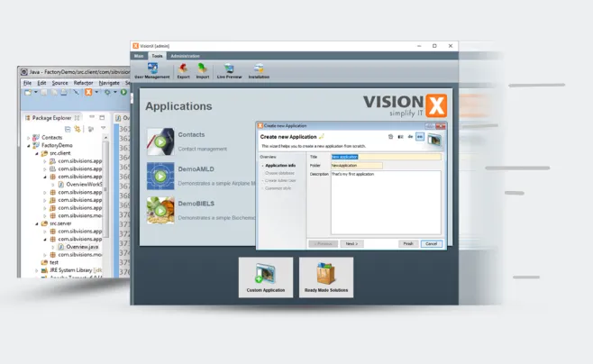Click the New wizard icon in Eclipse toolbar

pyautogui.click(x=28, y=92)
